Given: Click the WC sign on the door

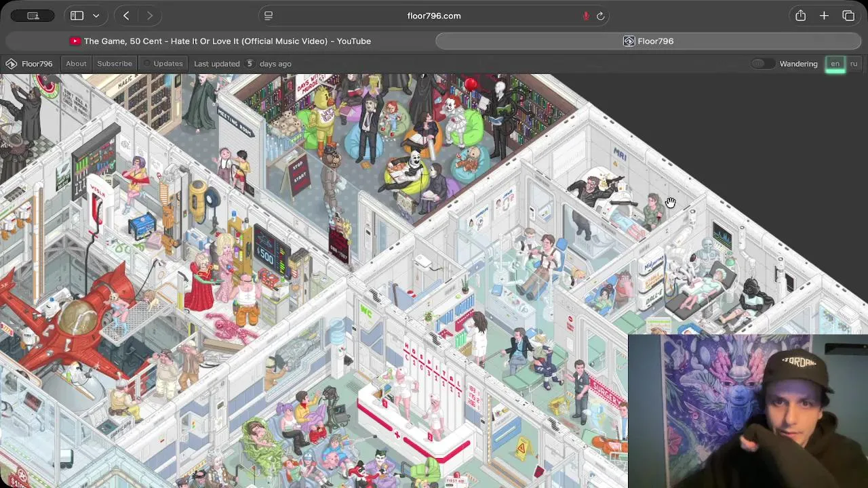Looking at the screenshot, I should 367,310.
